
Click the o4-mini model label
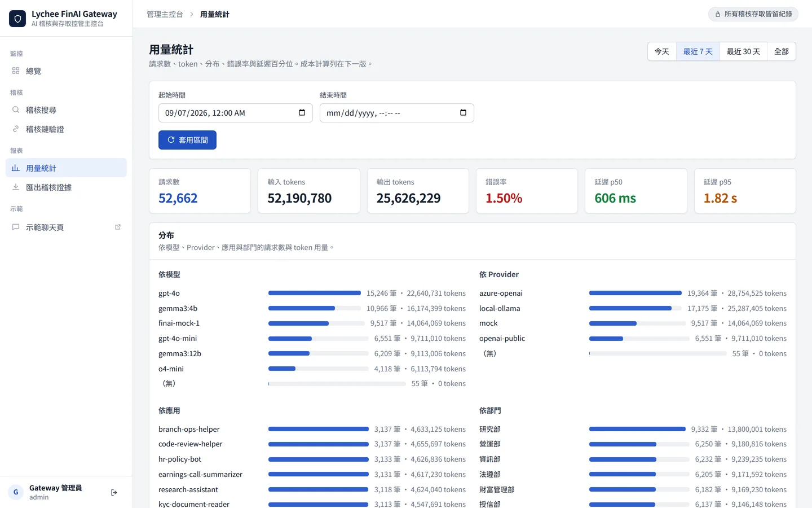[x=171, y=369]
